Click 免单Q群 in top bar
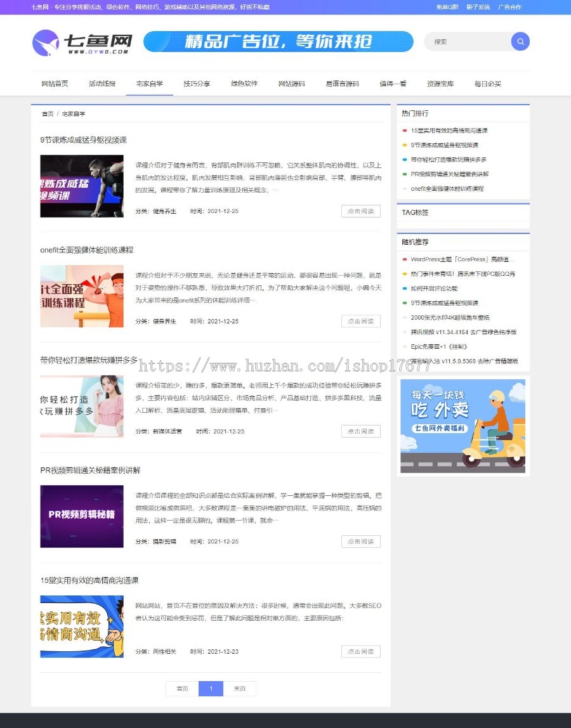 click(447, 7)
